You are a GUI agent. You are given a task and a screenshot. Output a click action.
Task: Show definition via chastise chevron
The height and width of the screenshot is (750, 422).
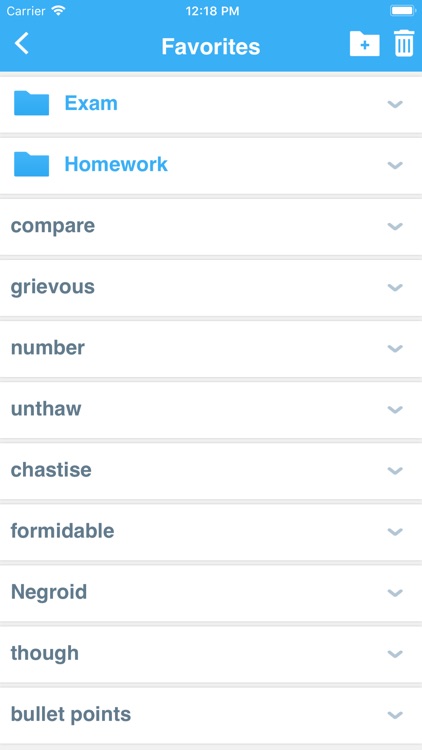coord(395,471)
